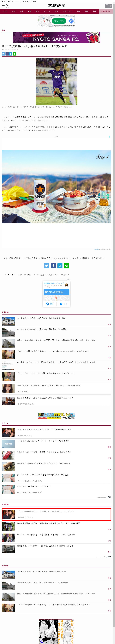Select the スポーツ navigation tab
115x644 pixels.
pyautogui.click(x=47, y=11)
